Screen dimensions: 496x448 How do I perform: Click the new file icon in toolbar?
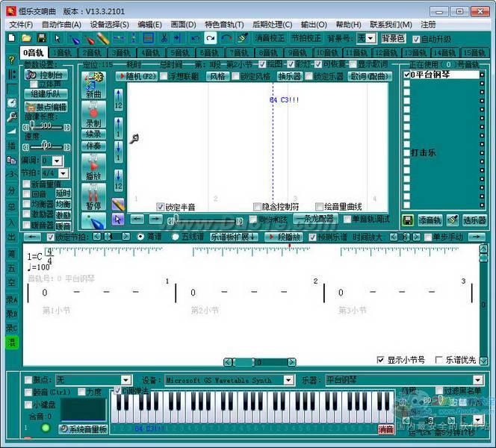tap(12, 38)
